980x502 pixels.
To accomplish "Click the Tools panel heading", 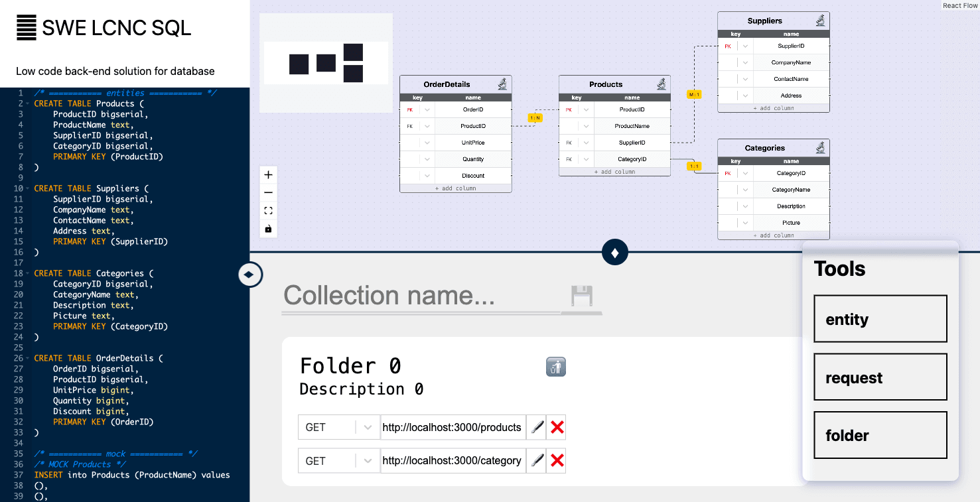I will point(839,269).
